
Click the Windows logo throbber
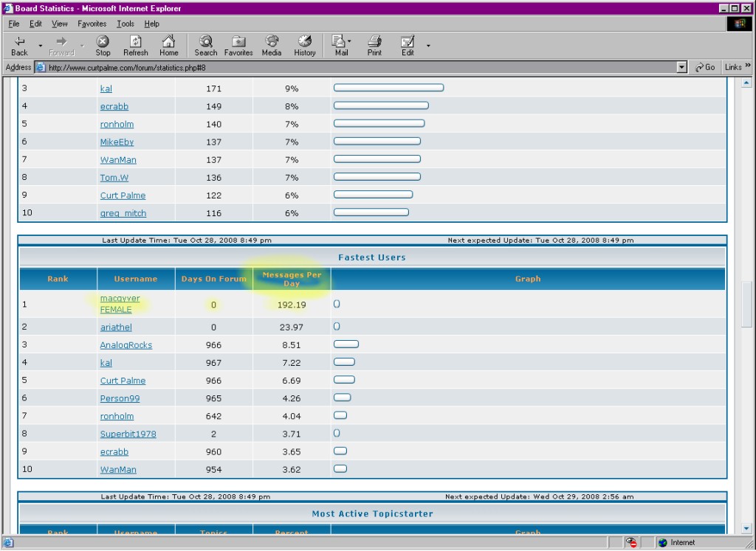pyautogui.click(x=738, y=24)
